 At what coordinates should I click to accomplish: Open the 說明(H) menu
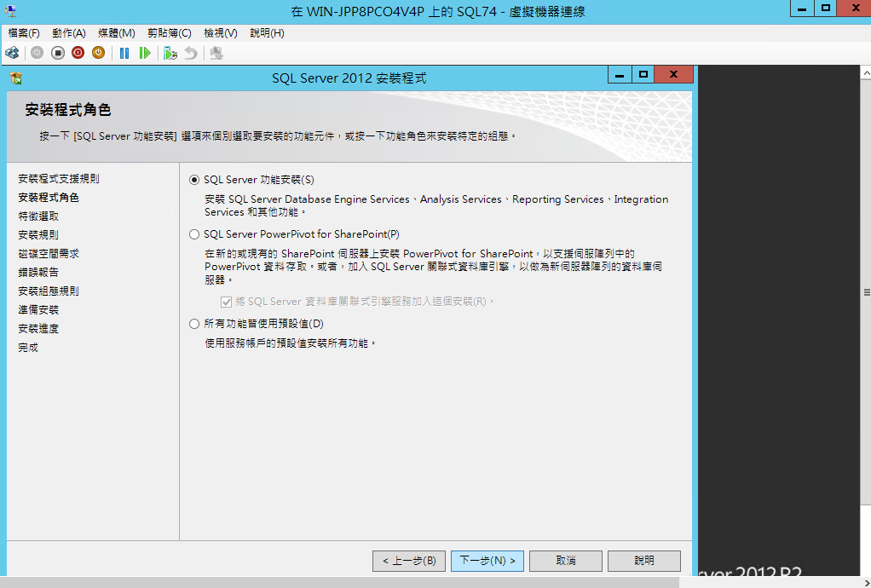click(268, 33)
